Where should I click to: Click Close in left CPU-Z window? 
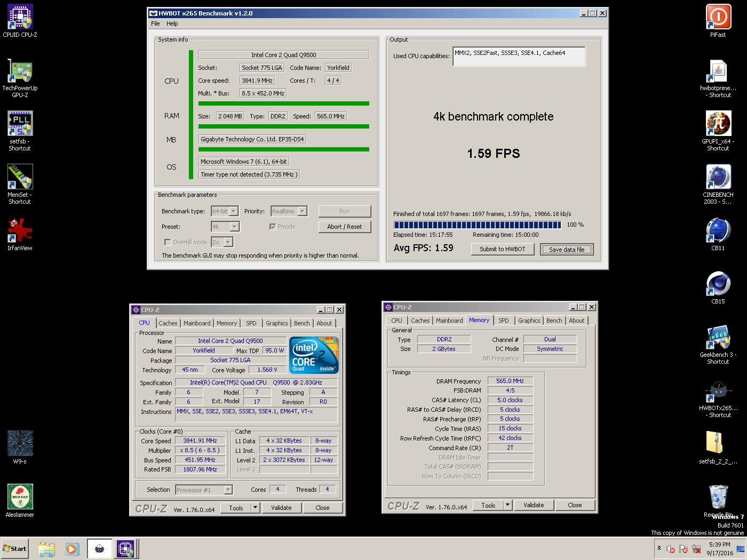pyautogui.click(x=322, y=508)
